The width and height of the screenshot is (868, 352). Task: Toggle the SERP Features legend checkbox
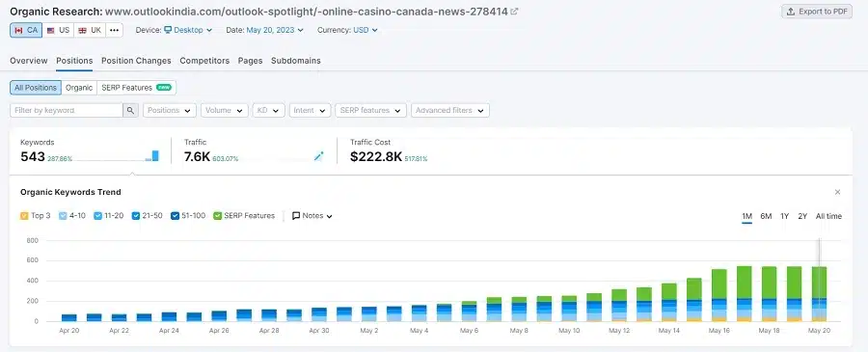click(218, 216)
